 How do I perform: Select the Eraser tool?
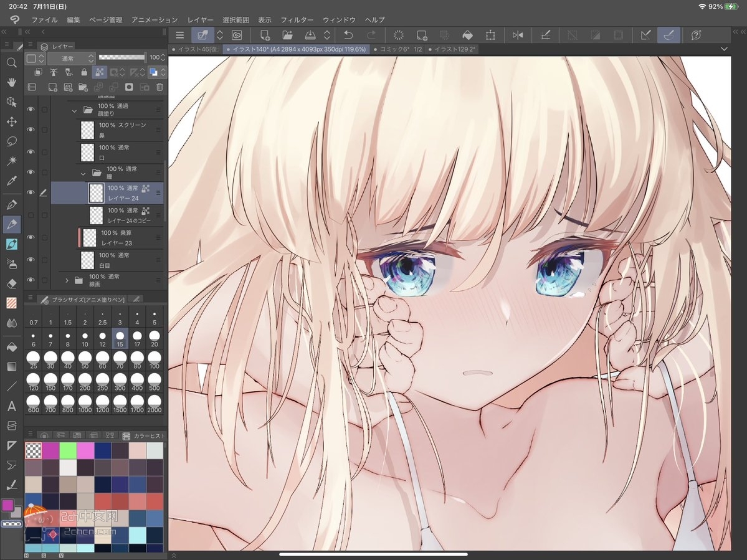coord(11,283)
